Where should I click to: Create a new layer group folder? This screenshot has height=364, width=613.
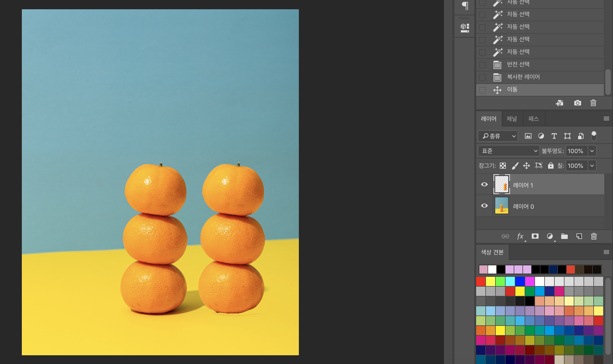tap(564, 236)
